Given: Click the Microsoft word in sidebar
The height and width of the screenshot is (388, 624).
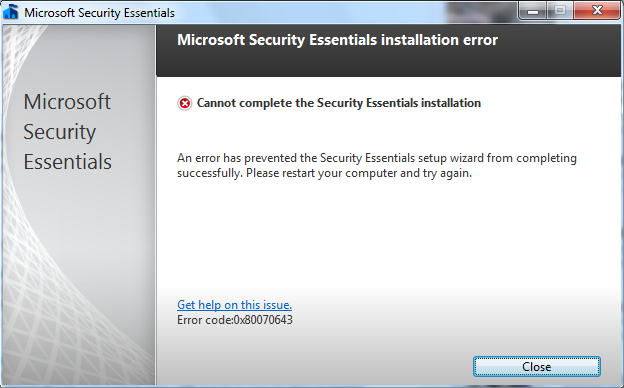Looking at the screenshot, I should (67, 101).
